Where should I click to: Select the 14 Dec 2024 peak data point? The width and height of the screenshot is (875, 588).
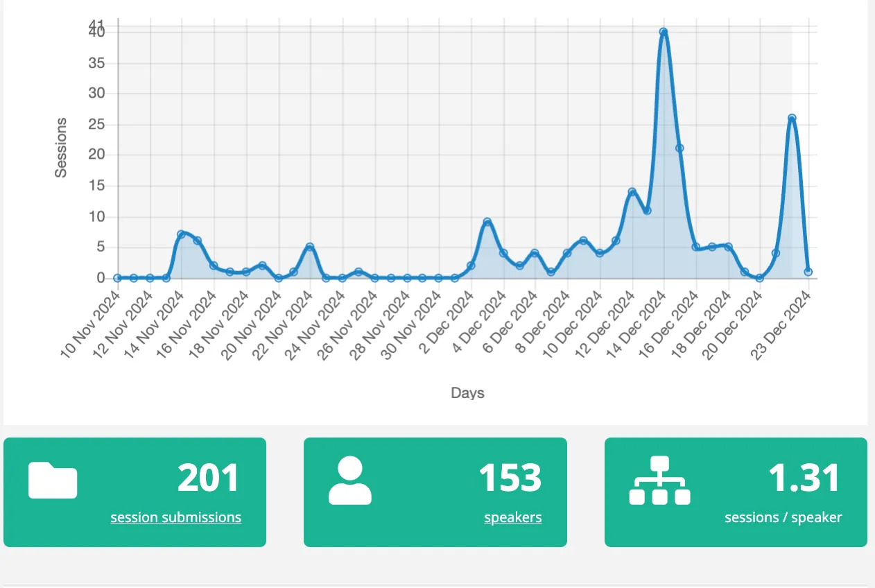pos(664,32)
